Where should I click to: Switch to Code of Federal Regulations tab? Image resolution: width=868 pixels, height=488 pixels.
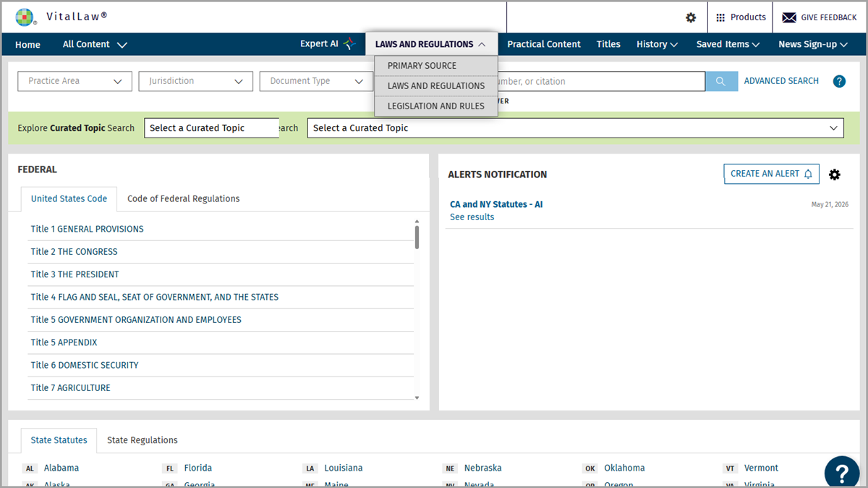[184, 198]
